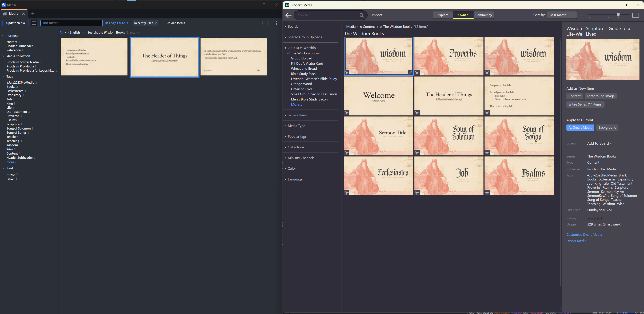
Task: Toggle The Wisdom Books checked item
Action: tap(305, 53)
